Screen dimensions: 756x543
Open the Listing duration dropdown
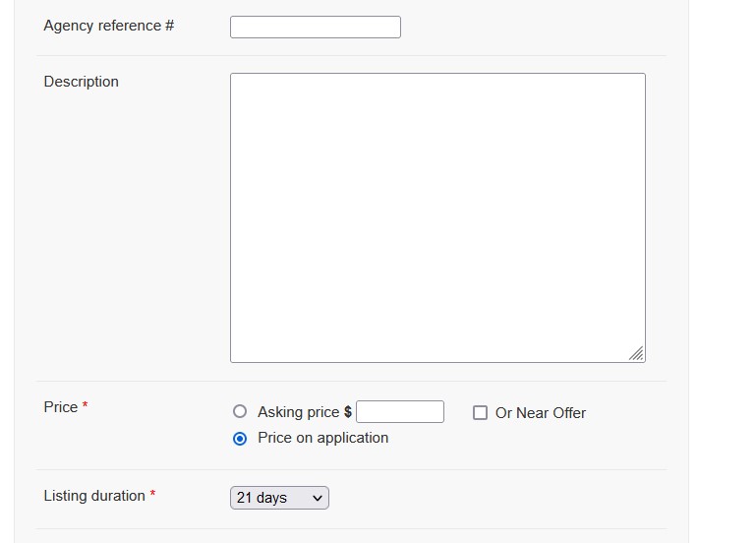(279, 498)
